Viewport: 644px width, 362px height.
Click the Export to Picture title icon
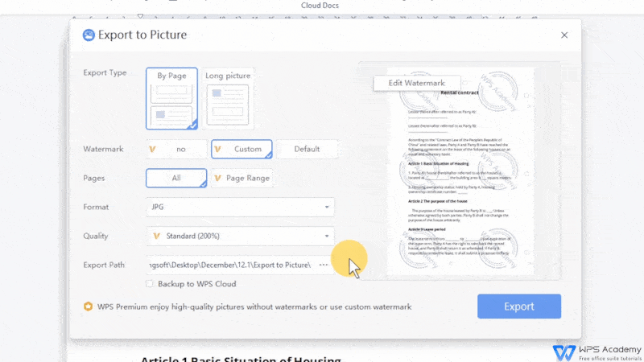click(x=89, y=35)
